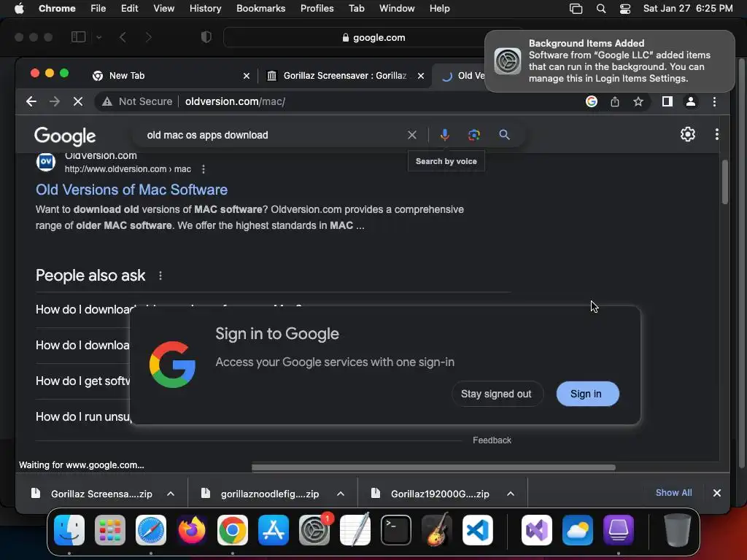The image size is (747, 560).
Task: Open Old Versions of Mac Software link
Action: (131, 190)
